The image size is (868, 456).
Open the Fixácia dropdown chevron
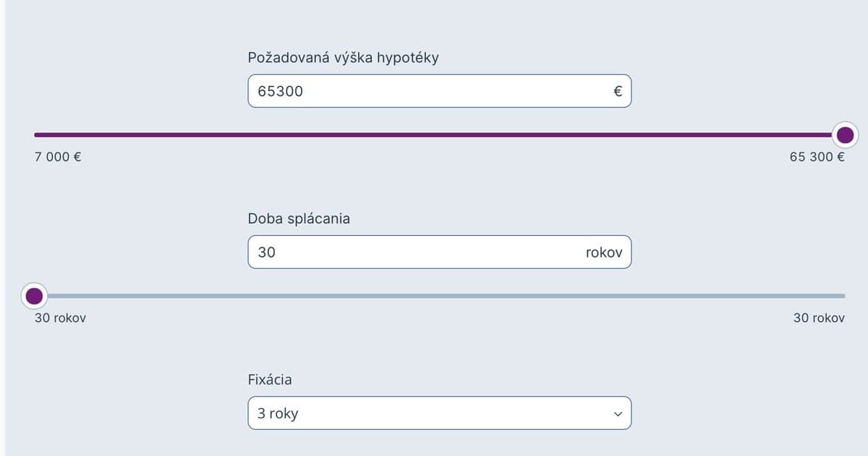[618, 413]
